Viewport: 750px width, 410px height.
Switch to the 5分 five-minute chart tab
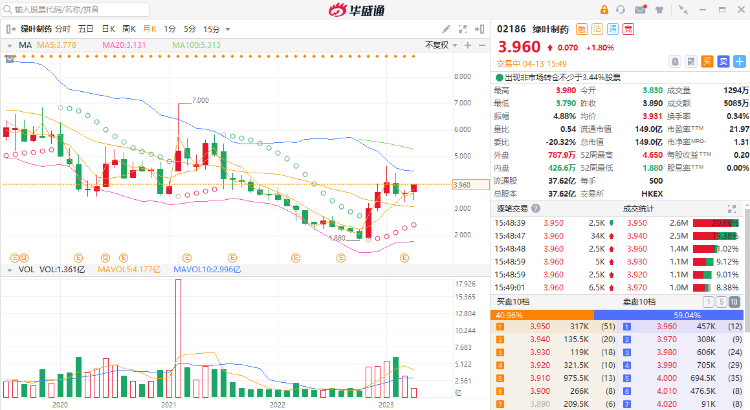[190, 29]
